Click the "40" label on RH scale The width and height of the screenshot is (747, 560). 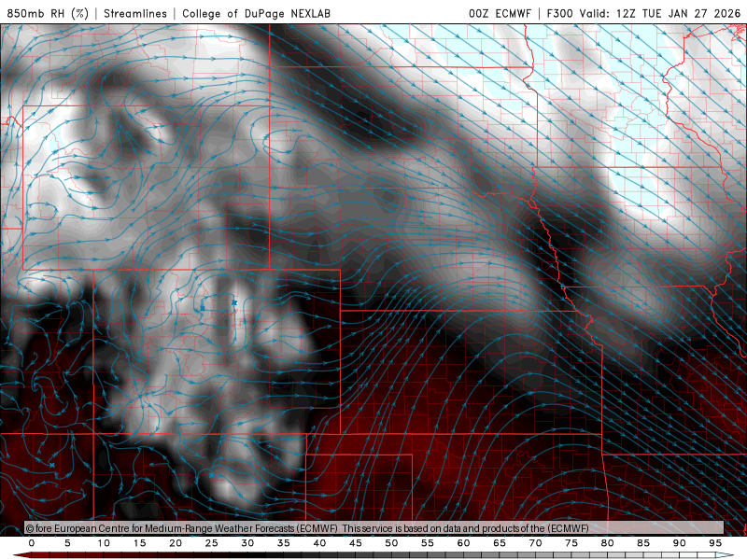(319, 543)
